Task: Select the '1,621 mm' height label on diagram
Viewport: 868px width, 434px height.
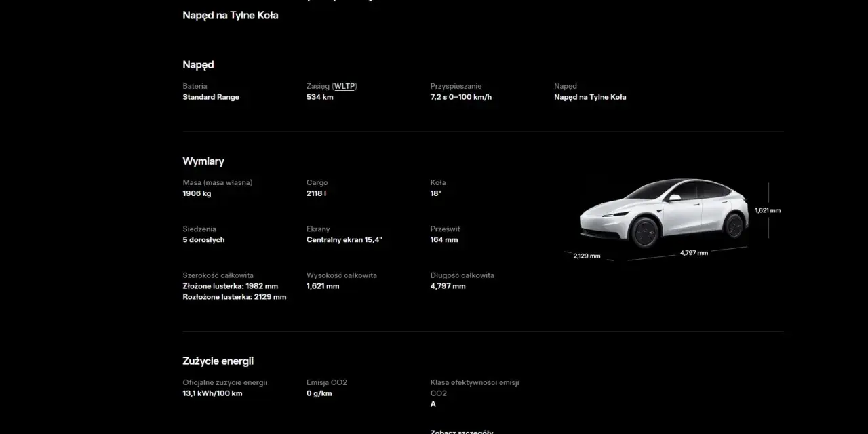Action: tap(768, 210)
